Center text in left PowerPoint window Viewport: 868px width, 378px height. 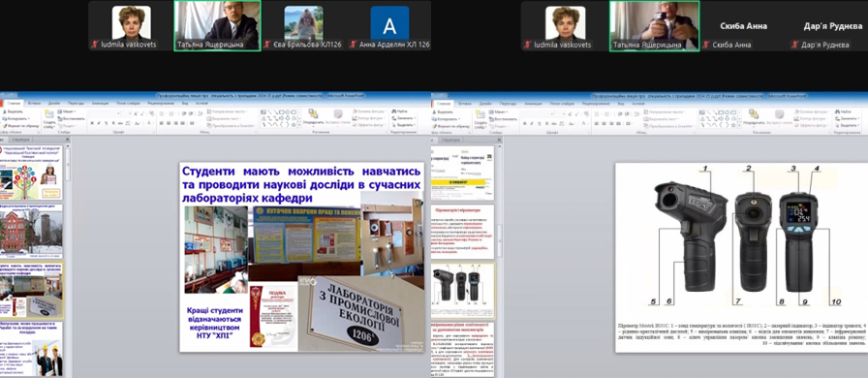coord(169,123)
